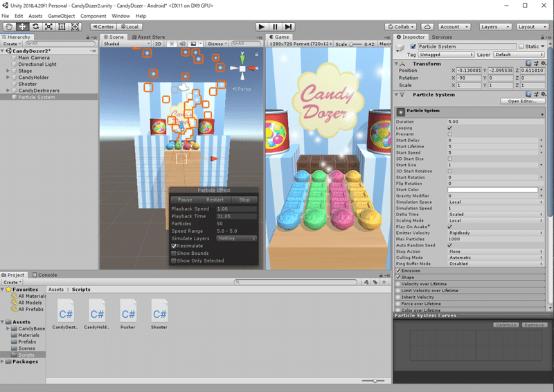Toggle the Looping checkbox
The image size is (554, 392).
tap(449, 128)
